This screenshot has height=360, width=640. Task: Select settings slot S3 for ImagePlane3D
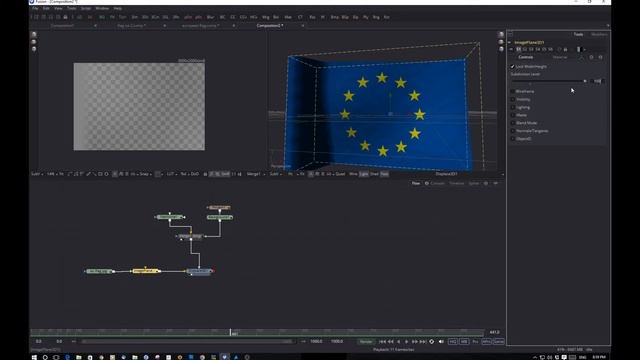[531, 49]
